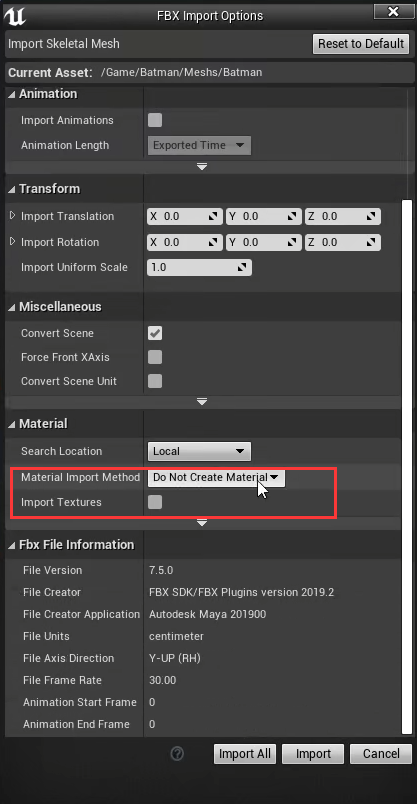Tick the Force Front XAxis checkbox
This screenshot has width=417, height=804.
click(x=155, y=357)
